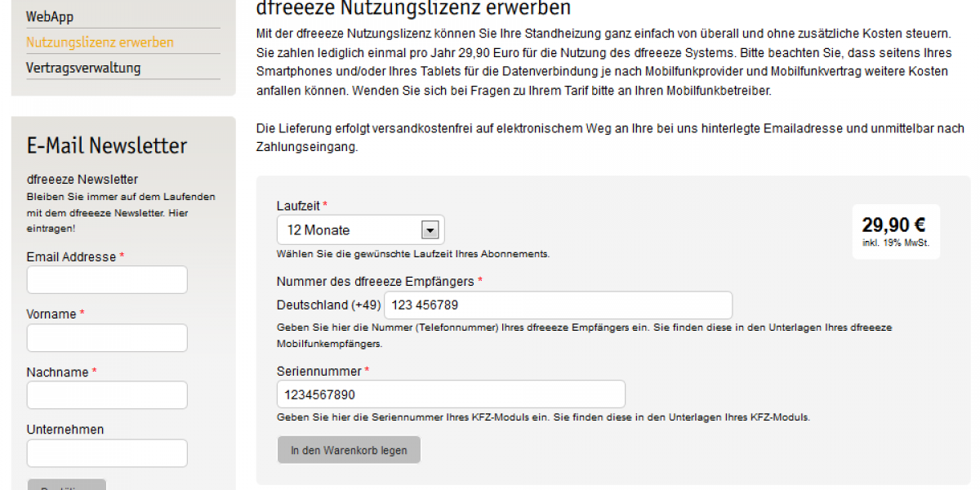Click the E-Mail Newsletter heading

pos(107,146)
